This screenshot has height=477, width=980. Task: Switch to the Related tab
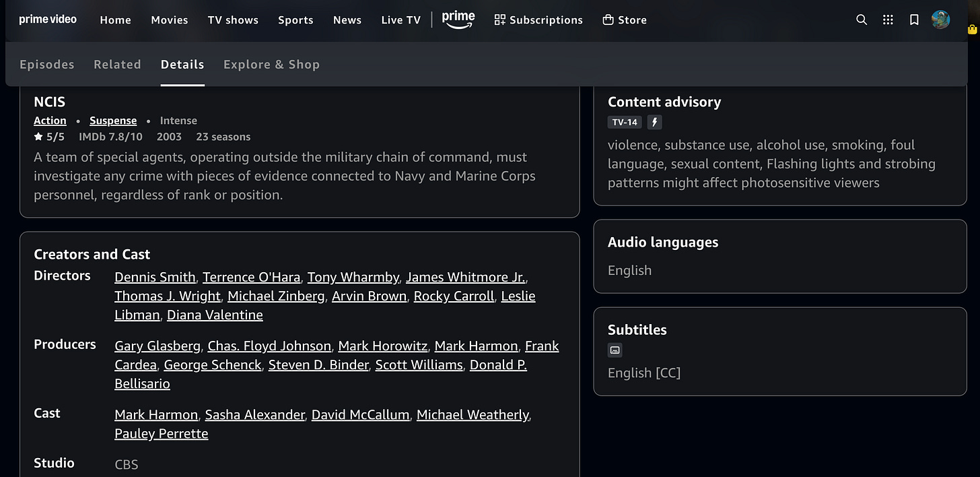(117, 65)
